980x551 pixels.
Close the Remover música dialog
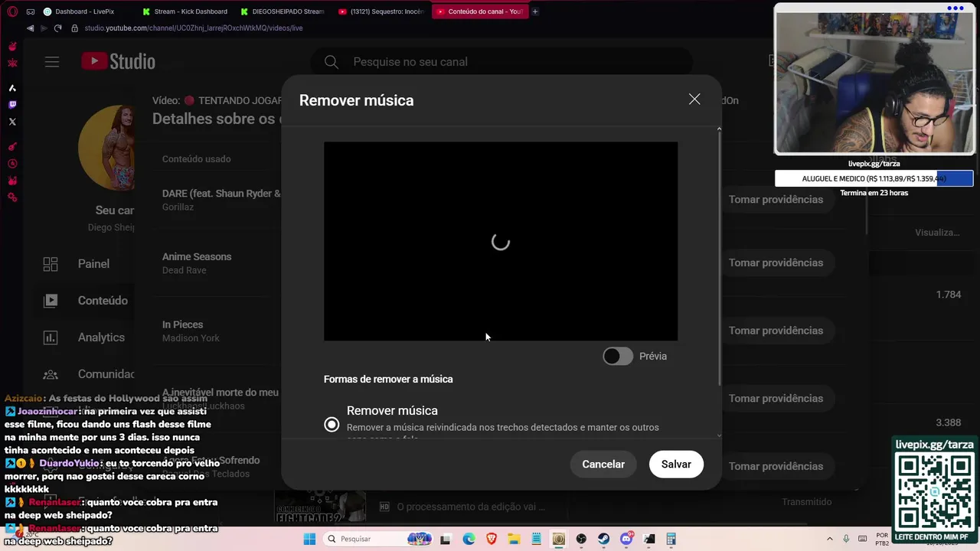[x=694, y=99]
